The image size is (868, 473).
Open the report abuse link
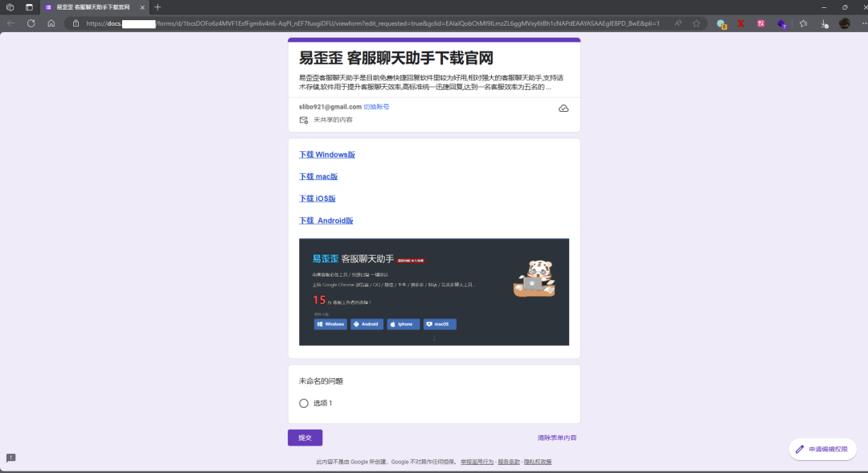pos(477,462)
